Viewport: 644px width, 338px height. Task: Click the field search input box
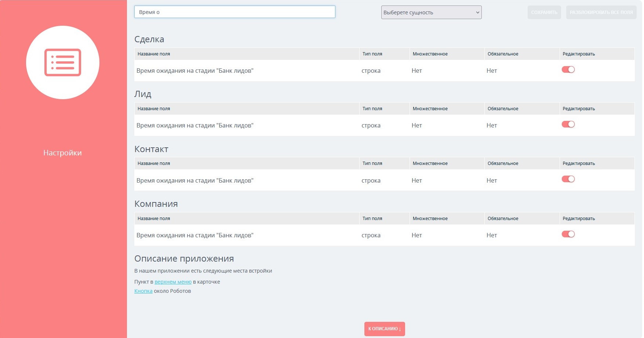pyautogui.click(x=235, y=12)
